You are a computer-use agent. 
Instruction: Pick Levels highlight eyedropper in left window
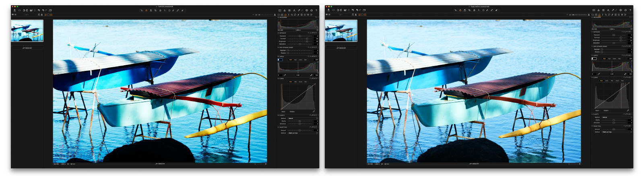(x=311, y=75)
